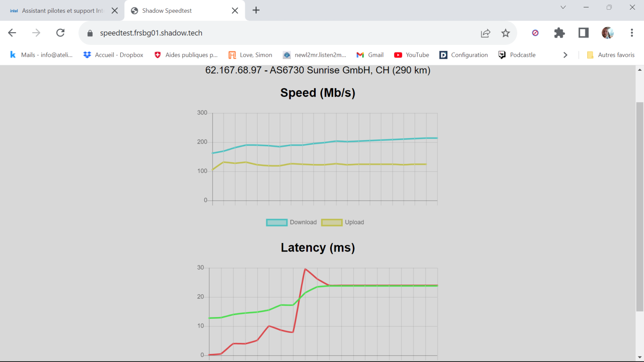Open the newl2mr.listen2m... bookmark

[x=315, y=55]
